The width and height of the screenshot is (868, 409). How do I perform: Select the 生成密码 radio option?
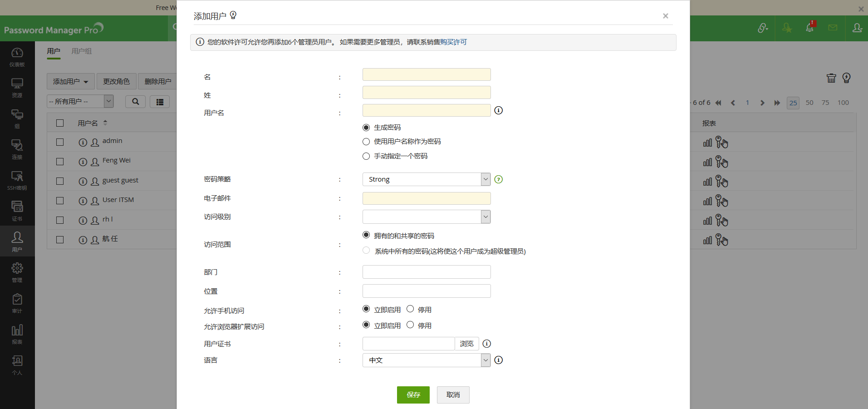[x=366, y=128]
